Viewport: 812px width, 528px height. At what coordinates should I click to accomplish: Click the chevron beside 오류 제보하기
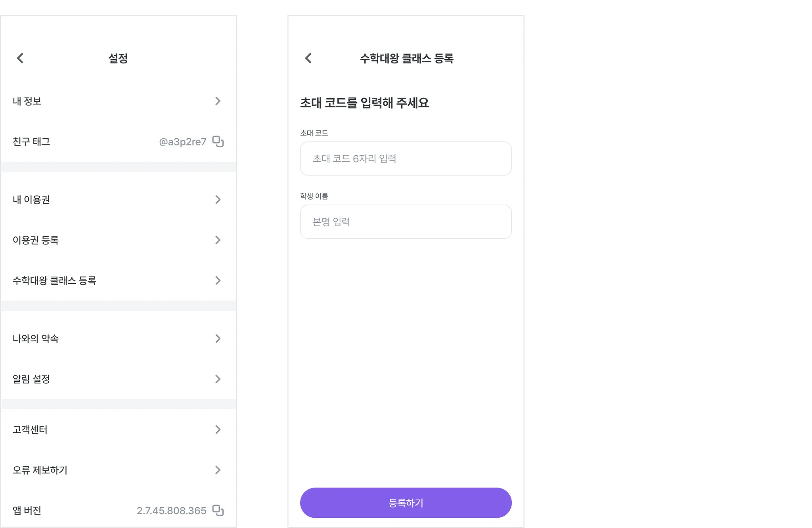coord(218,470)
